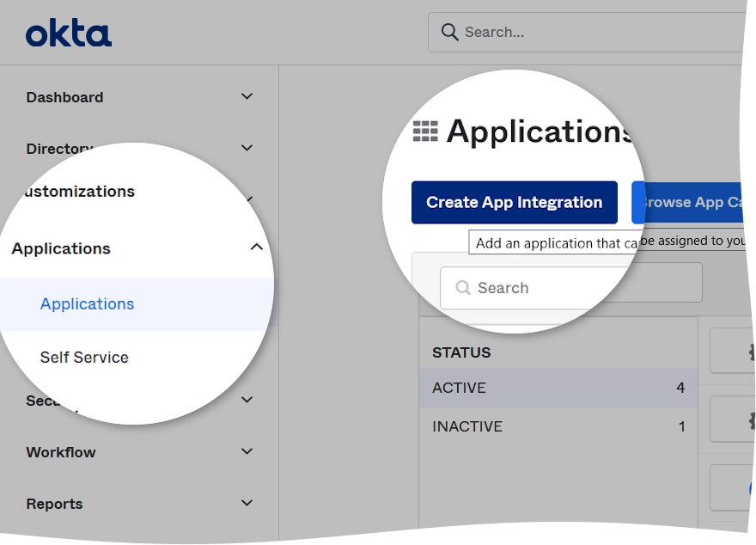
Task: Open the Reports sidebar item
Action: (x=54, y=504)
